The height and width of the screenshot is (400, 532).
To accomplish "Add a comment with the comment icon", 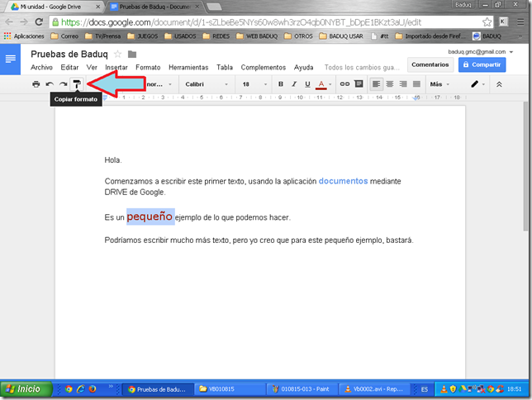I will 359,83.
